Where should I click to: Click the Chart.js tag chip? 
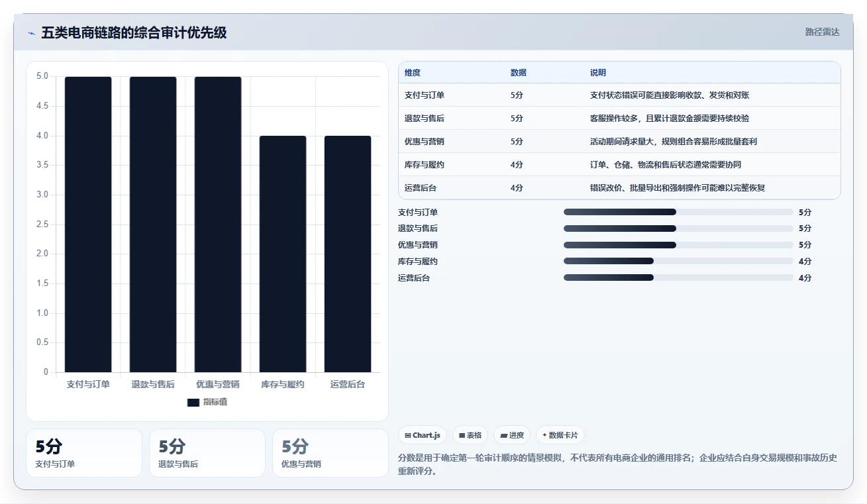click(423, 435)
